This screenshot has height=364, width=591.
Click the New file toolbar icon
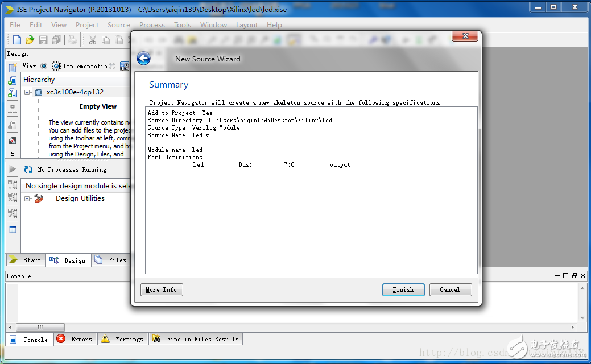(x=16, y=40)
